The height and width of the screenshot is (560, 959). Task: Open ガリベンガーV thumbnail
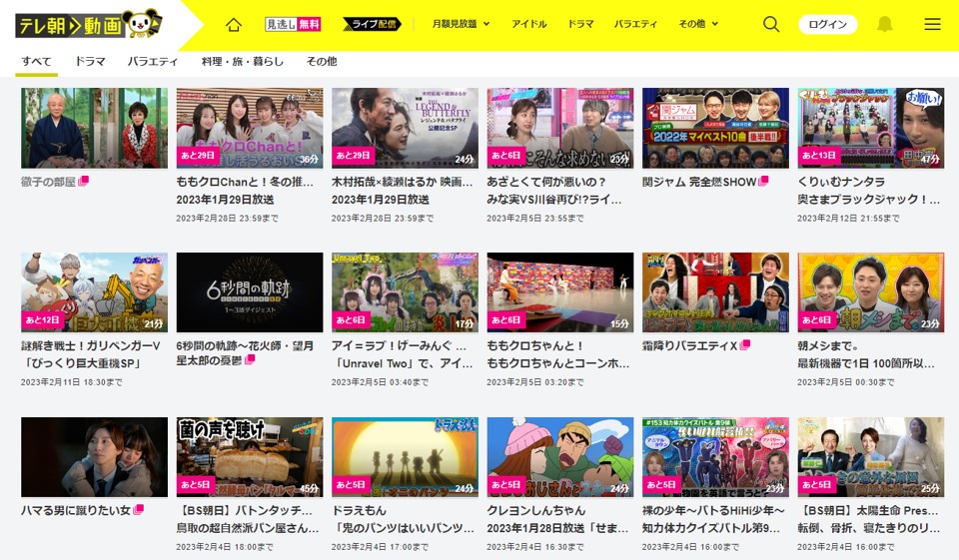coord(94,292)
